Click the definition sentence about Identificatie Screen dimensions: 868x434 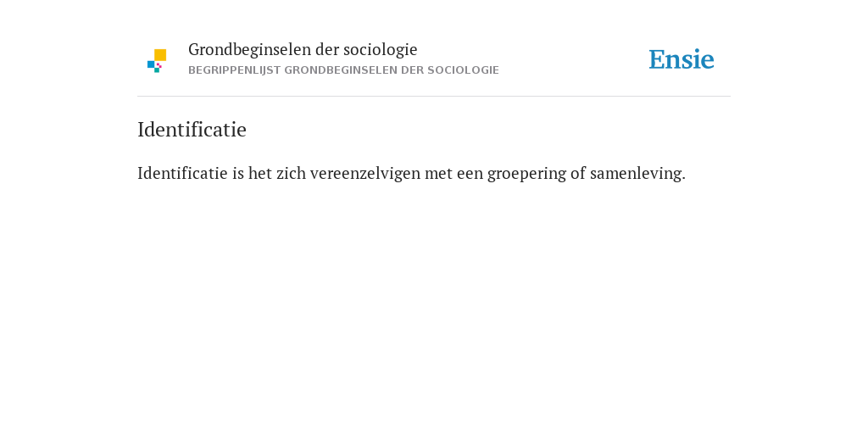pos(411,173)
